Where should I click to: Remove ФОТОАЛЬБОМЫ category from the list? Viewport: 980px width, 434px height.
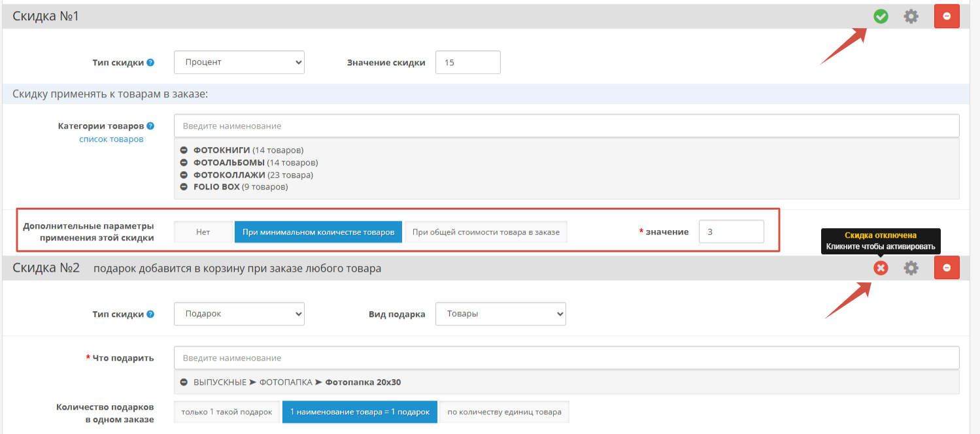184,163
